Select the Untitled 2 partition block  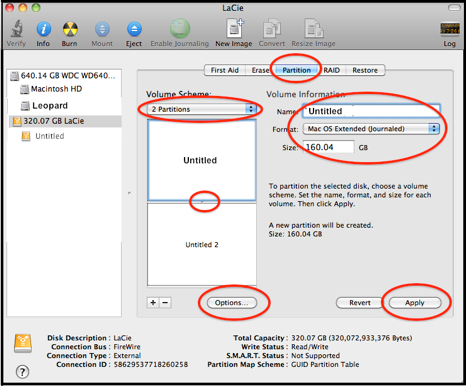[x=202, y=244]
